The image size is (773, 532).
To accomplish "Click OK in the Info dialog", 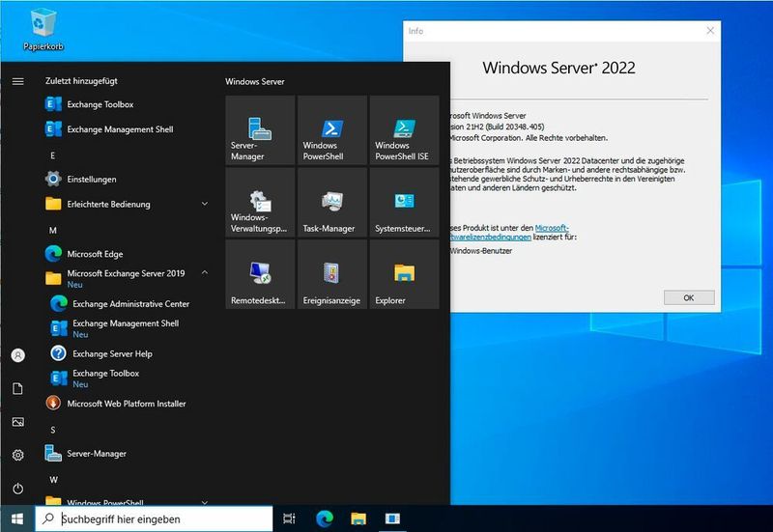I will pos(689,297).
